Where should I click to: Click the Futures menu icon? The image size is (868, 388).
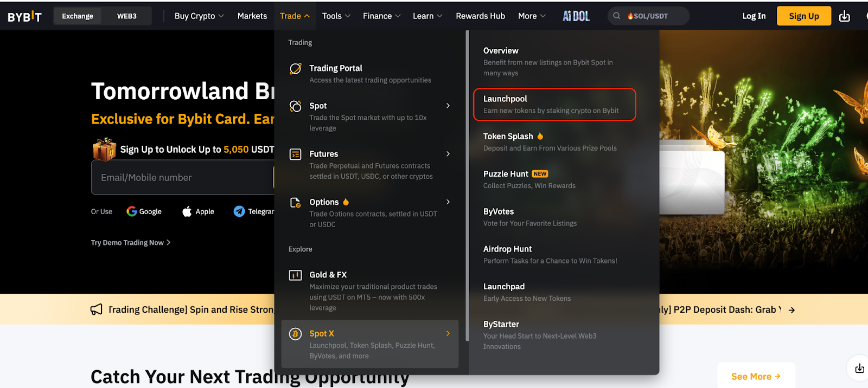tap(296, 154)
